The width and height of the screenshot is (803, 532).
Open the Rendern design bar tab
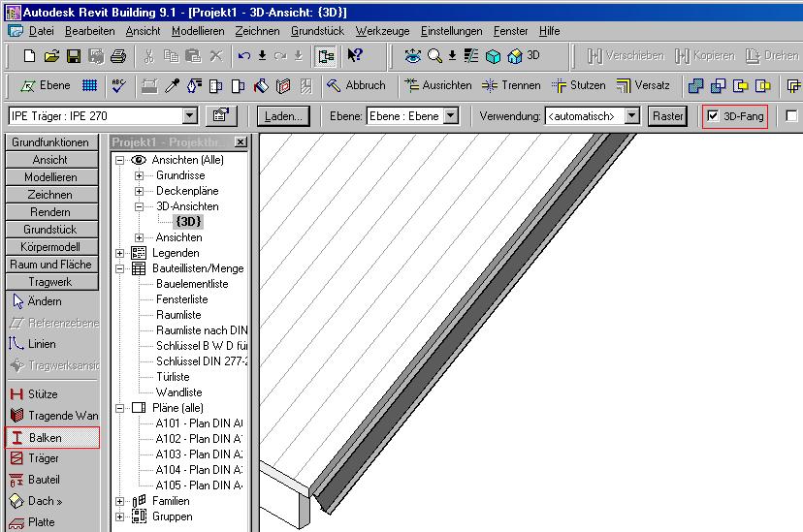pos(51,212)
